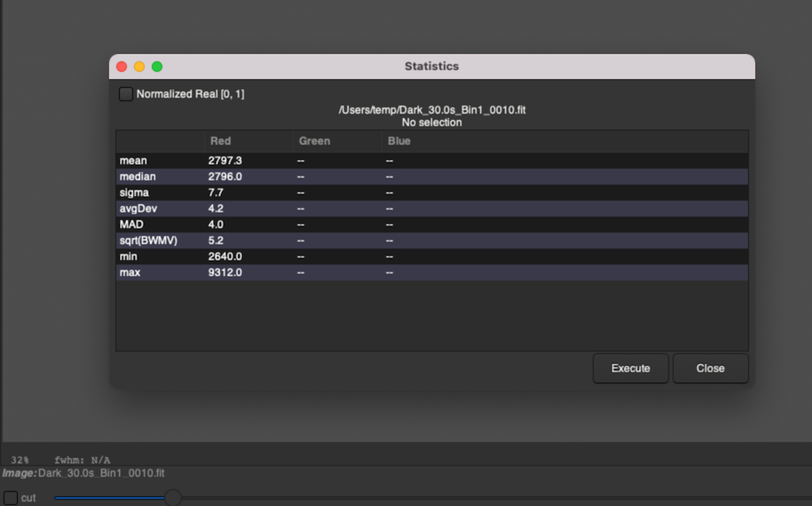This screenshot has height=506, width=812.
Task: Click the cut slider handle
Action: [x=173, y=498]
